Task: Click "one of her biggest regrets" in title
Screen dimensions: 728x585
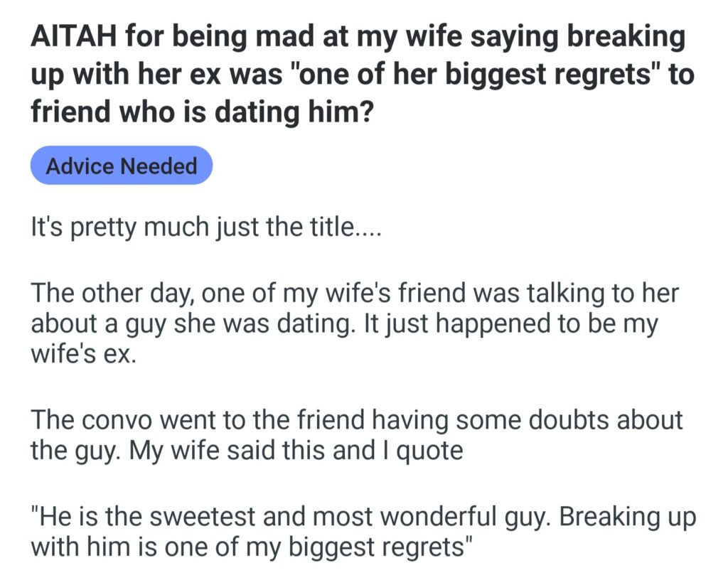Action: pos(477,75)
